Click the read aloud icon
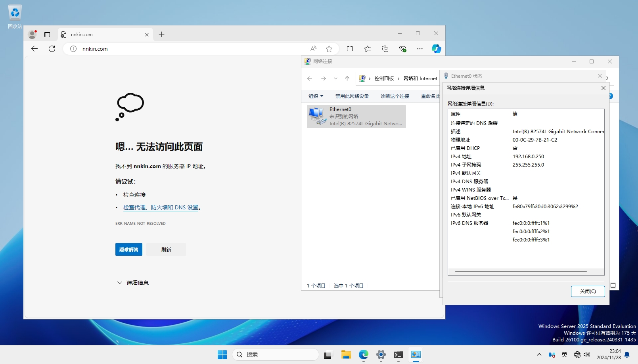638x364 pixels. 313,49
